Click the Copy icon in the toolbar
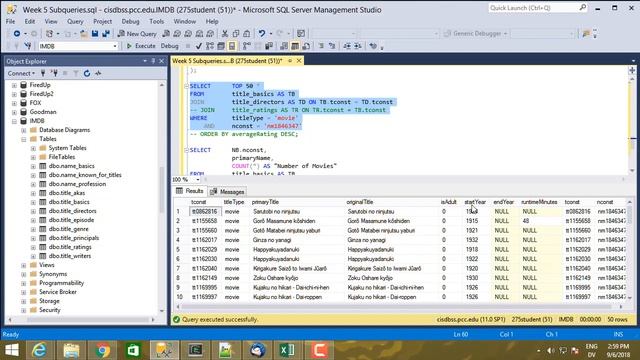This screenshot has height=360, width=640. pyautogui.click(x=236, y=33)
